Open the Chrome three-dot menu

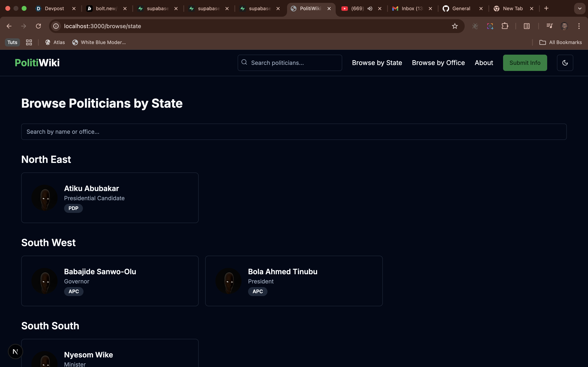579,26
